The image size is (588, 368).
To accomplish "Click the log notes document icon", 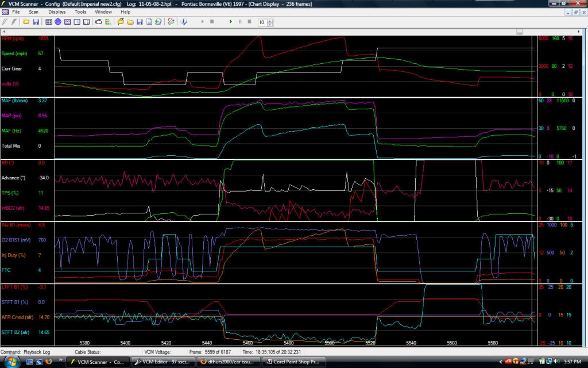I will pyautogui.click(x=149, y=22).
